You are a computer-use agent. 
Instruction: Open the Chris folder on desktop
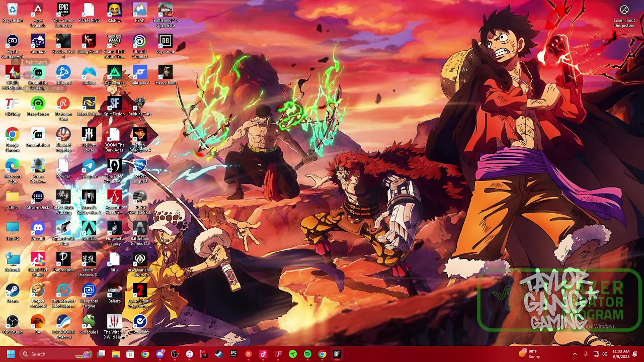[12, 201]
